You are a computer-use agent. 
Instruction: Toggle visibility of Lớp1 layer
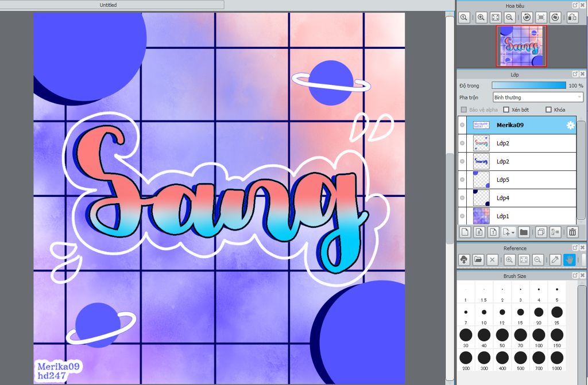[462, 216]
